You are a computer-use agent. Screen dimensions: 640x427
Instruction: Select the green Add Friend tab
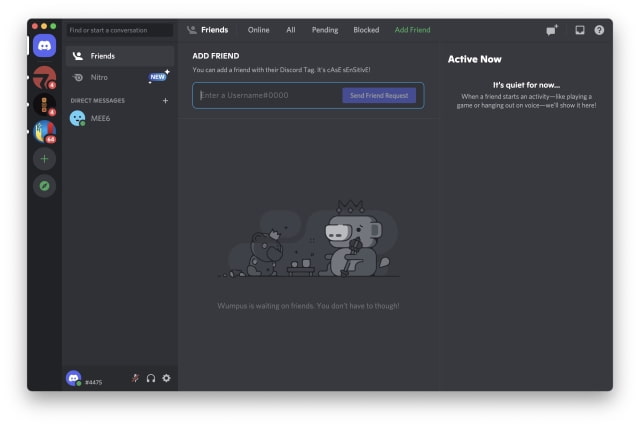(x=412, y=30)
